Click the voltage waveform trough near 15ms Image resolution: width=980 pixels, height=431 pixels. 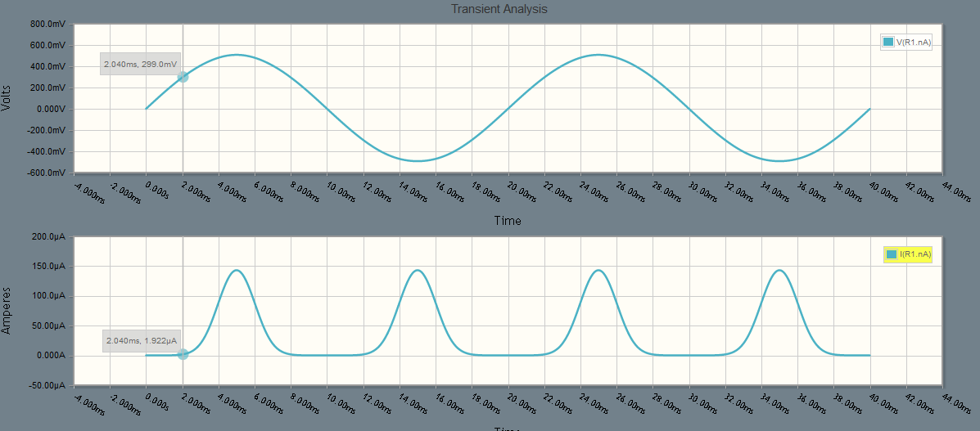[x=418, y=160]
